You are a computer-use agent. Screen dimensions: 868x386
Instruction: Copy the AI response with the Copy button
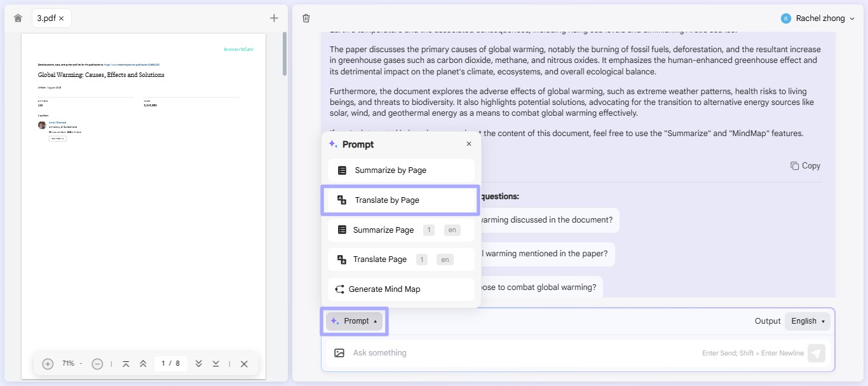pyautogui.click(x=805, y=165)
